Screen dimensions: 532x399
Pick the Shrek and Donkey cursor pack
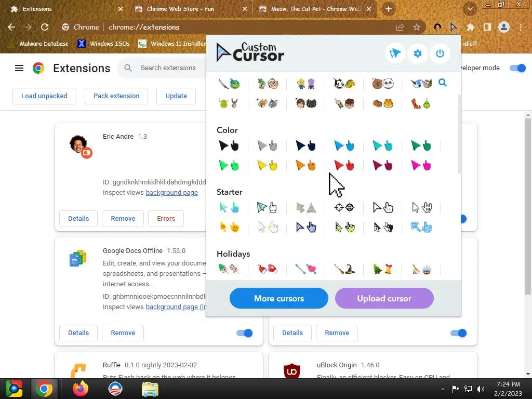click(229, 103)
